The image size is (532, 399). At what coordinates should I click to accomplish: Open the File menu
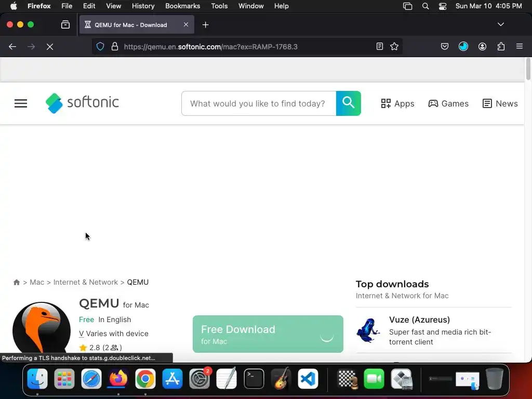tap(66, 6)
